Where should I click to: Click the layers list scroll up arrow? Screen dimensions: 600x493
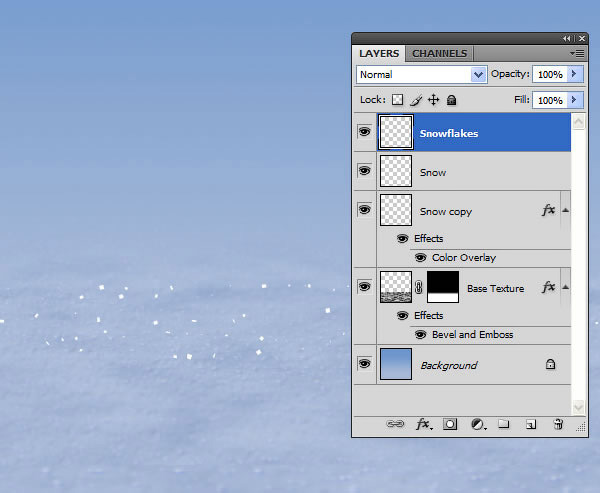coord(578,122)
